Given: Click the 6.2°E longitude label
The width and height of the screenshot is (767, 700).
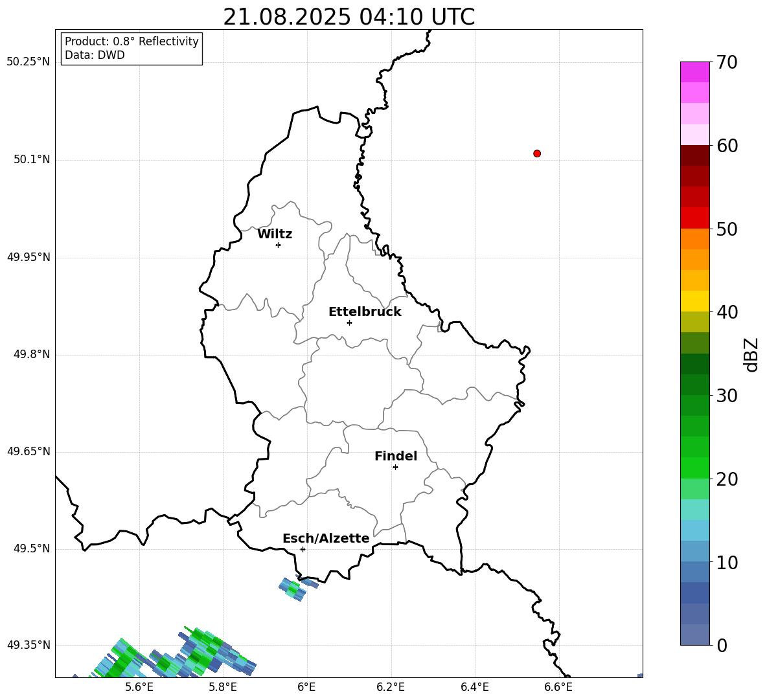Looking at the screenshot, I should 391,687.
